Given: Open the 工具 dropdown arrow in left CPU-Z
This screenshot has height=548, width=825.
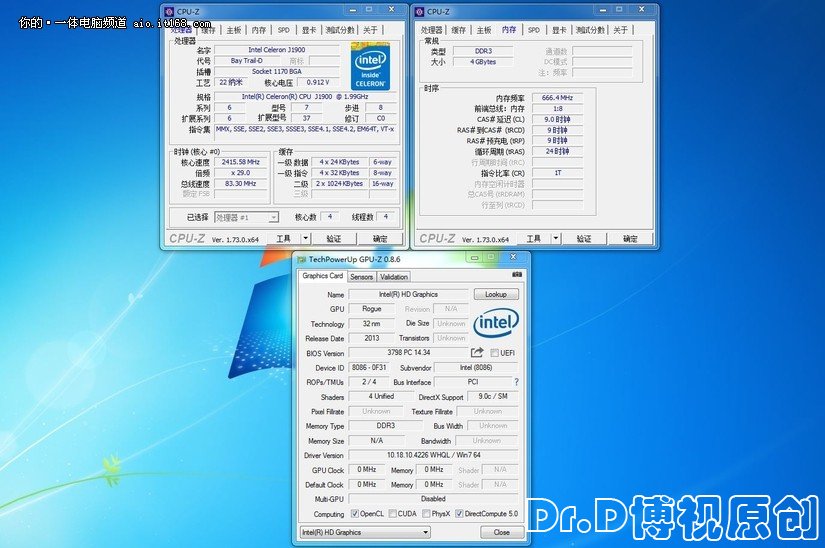Looking at the screenshot, I should (306, 238).
